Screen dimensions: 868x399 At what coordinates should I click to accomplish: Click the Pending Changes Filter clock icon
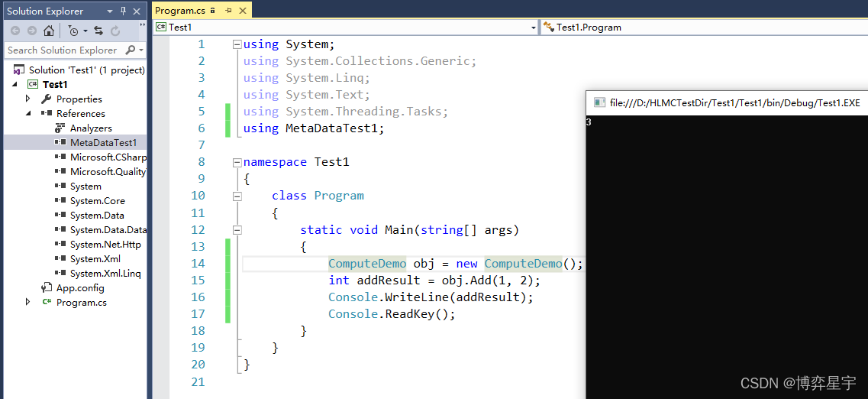(x=73, y=31)
